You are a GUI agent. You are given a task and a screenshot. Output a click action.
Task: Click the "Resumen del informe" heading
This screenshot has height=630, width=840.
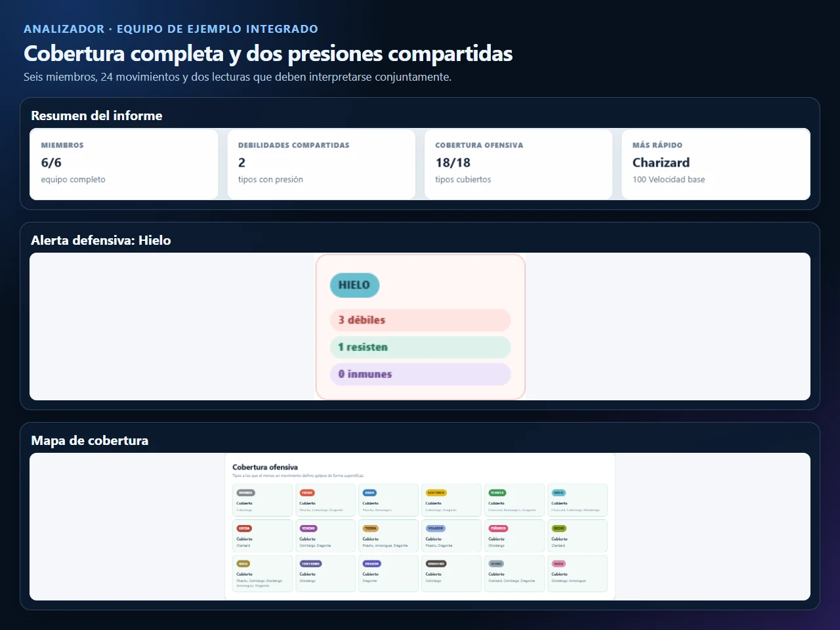click(96, 115)
